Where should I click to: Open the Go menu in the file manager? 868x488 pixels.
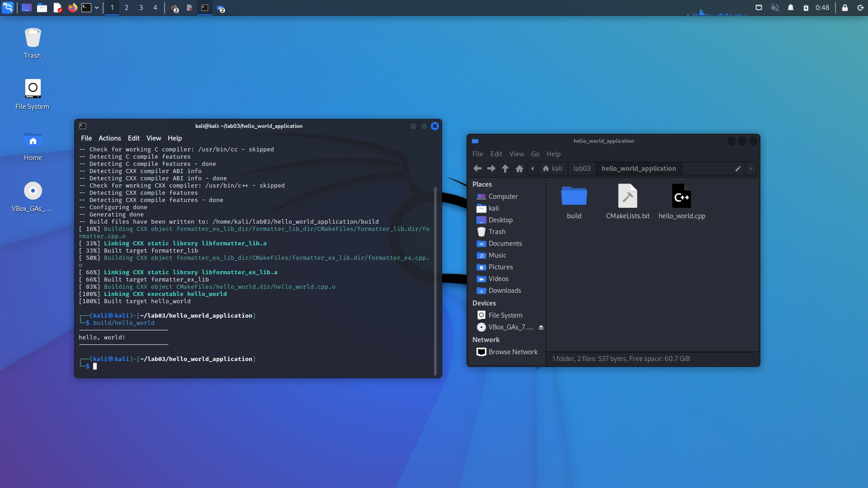click(x=535, y=154)
